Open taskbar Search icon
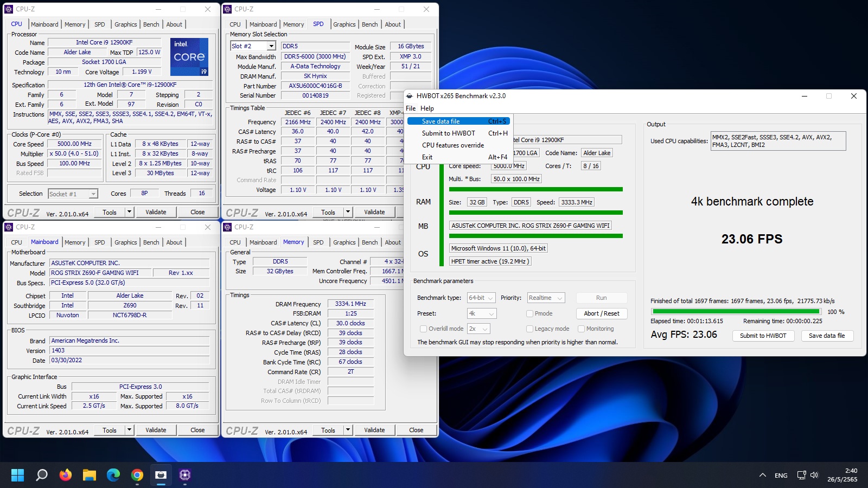Image resolution: width=868 pixels, height=488 pixels. click(41, 475)
